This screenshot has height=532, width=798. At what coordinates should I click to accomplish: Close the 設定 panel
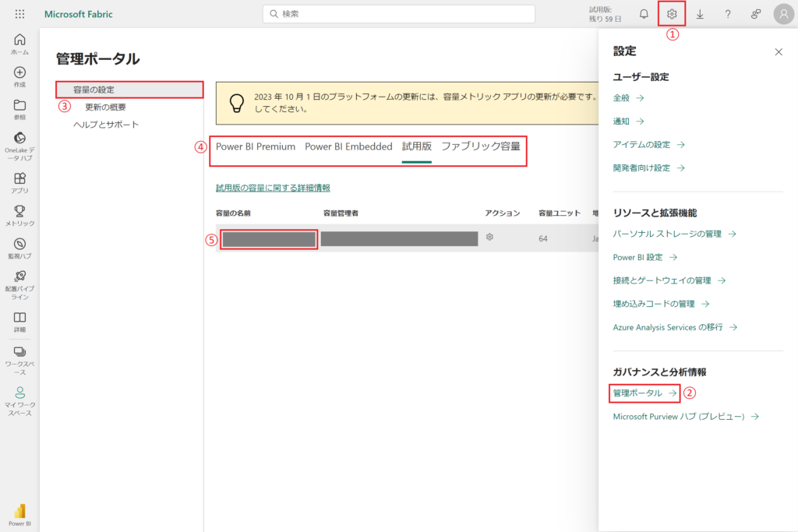tap(778, 52)
